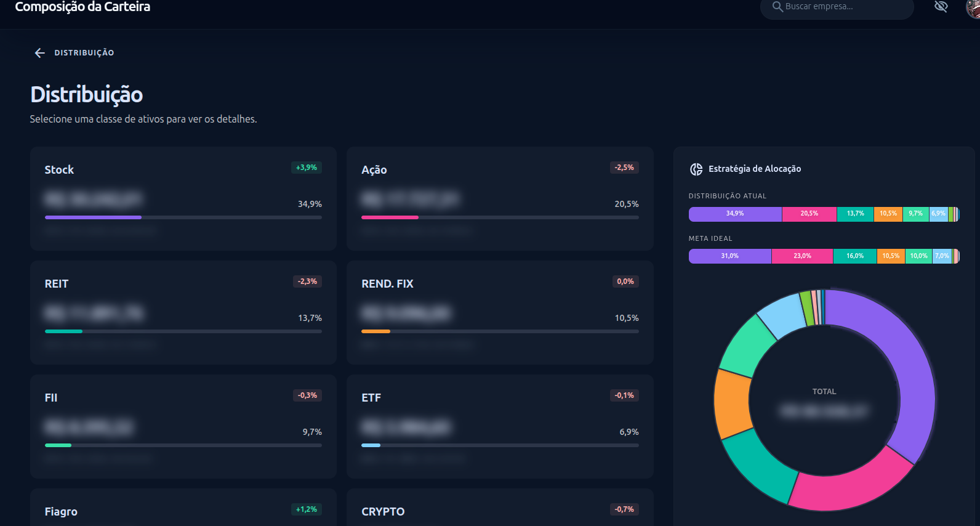Viewport: 980px width, 526px height.
Task: Select the 31,0% purple segment in Meta Ideal
Action: 730,256
